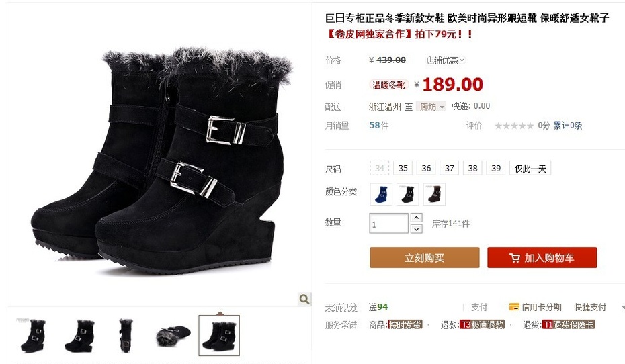This screenshot has height=364, width=625.
Task: Click the 仅此一天 size option
Action: pyautogui.click(x=530, y=168)
